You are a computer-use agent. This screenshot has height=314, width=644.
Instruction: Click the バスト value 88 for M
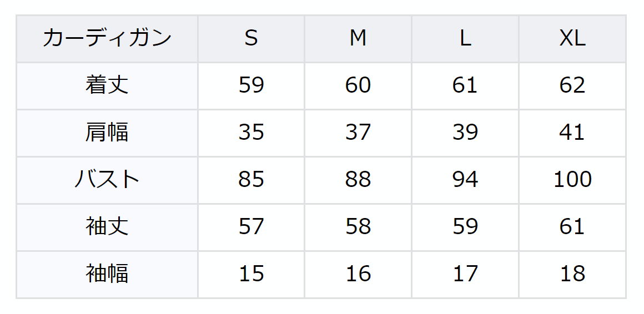coord(358,180)
